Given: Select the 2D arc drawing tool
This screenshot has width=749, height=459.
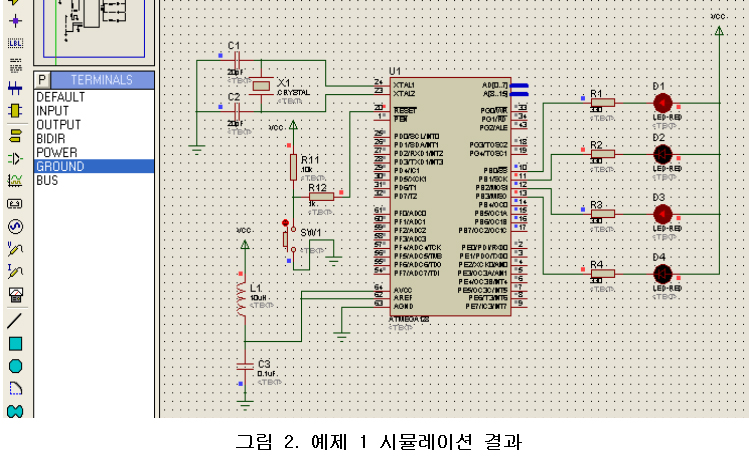Looking at the screenshot, I should (15, 388).
